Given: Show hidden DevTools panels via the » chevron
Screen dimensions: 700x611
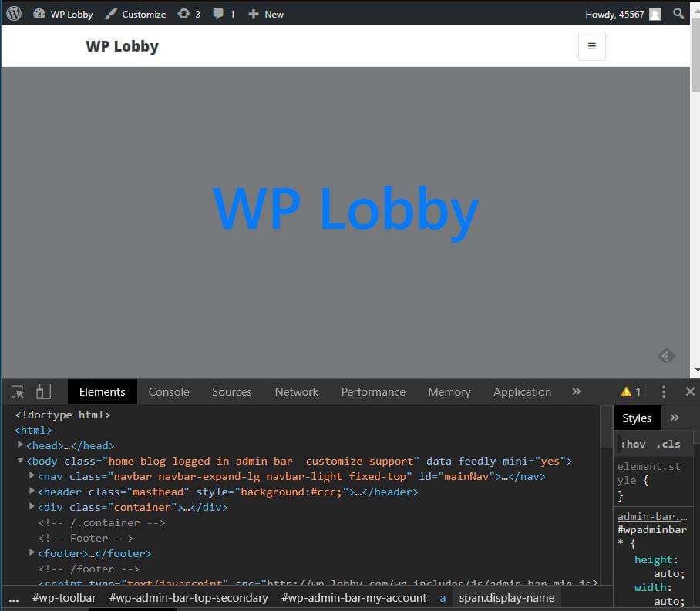Looking at the screenshot, I should pos(576,391).
